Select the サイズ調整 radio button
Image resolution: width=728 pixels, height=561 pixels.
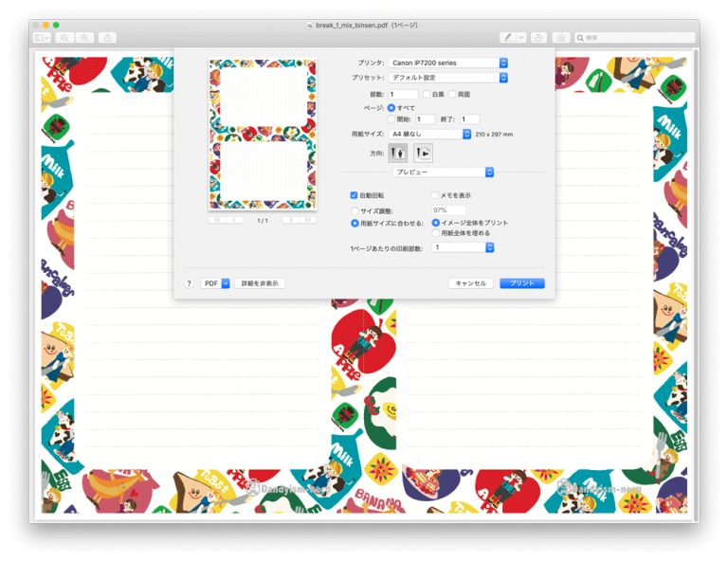pos(355,210)
